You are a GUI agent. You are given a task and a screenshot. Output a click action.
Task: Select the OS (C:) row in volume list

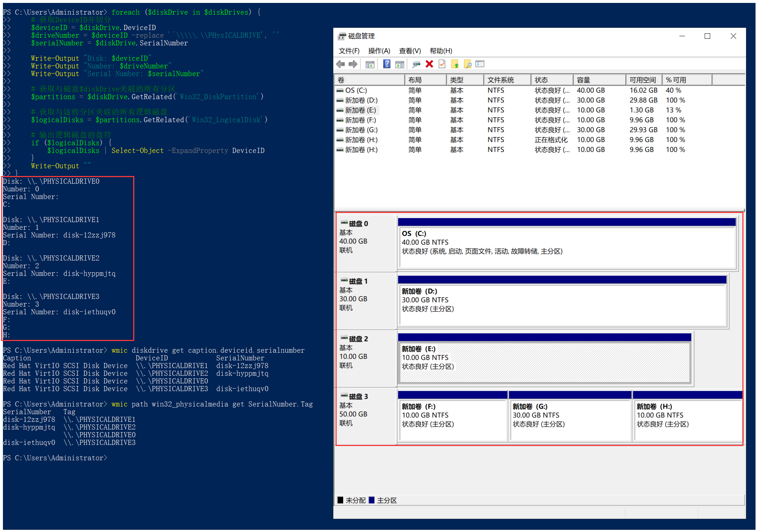356,90
